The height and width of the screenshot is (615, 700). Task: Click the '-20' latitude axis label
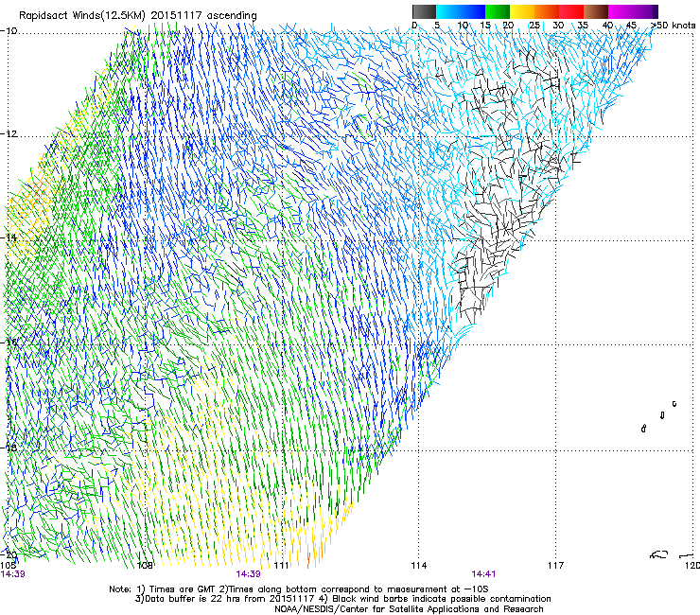pos(9,554)
